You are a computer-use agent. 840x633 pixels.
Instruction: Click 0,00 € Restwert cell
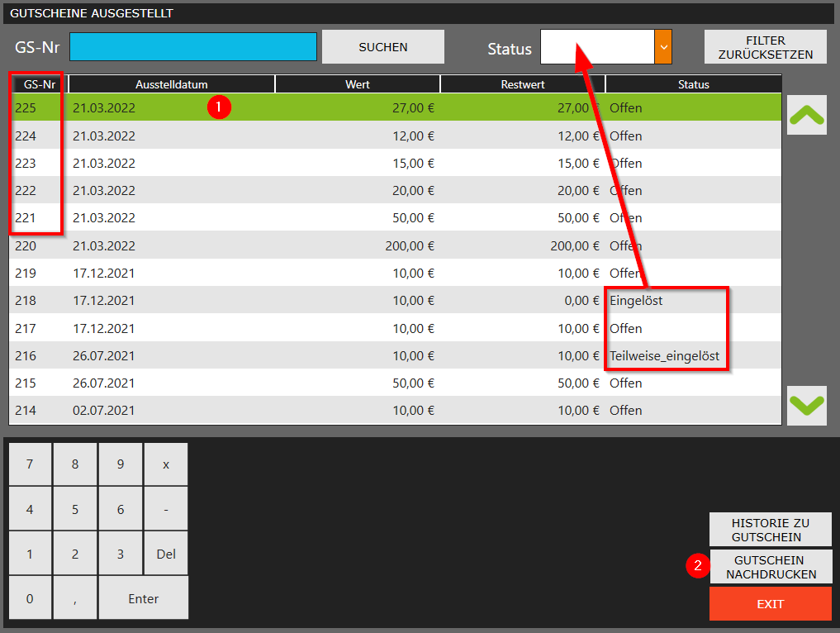coord(581,300)
